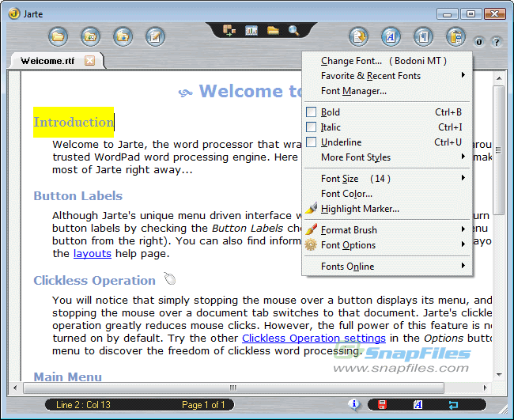Click the Page 1 of 1 status text
Image resolution: width=514 pixels, height=420 pixels.
[x=203, y=405]
